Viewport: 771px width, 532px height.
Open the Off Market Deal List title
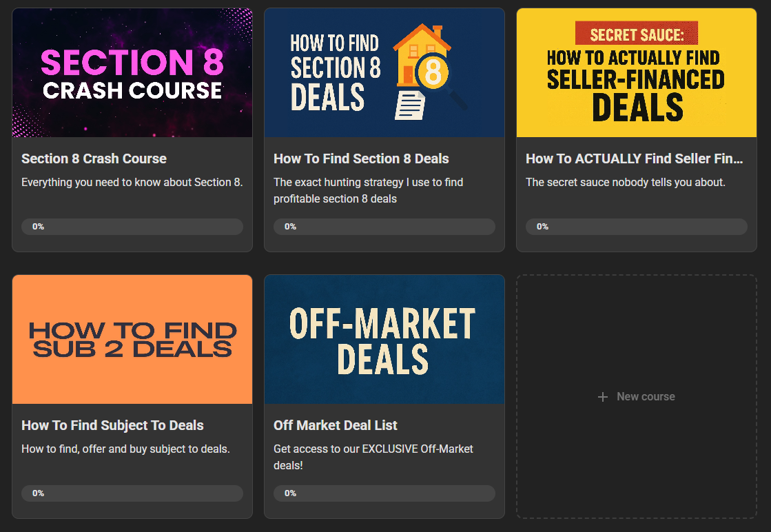(336, 425)
